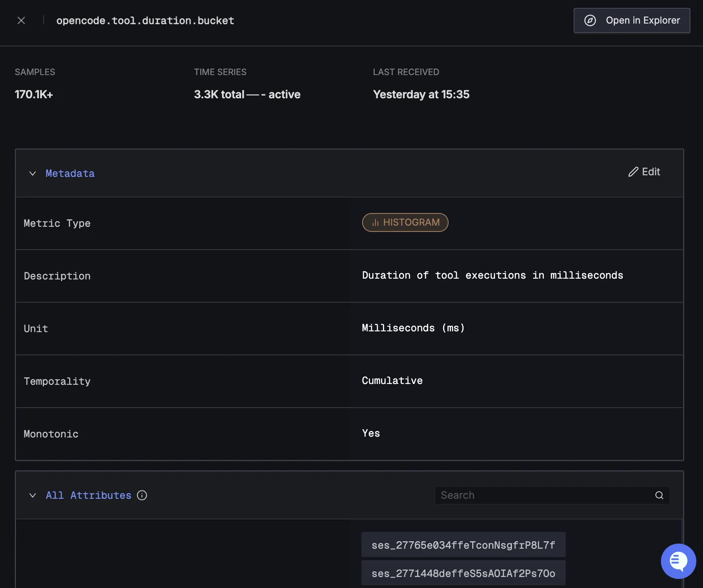703x588 pixels.
Task: Click the 3.3K total time series value
Action: point(247,94)
